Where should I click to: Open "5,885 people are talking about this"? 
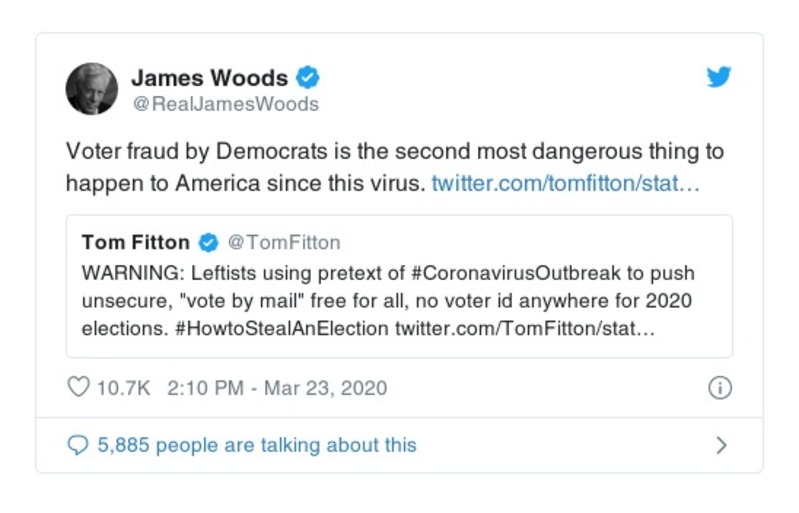(256, 445)
